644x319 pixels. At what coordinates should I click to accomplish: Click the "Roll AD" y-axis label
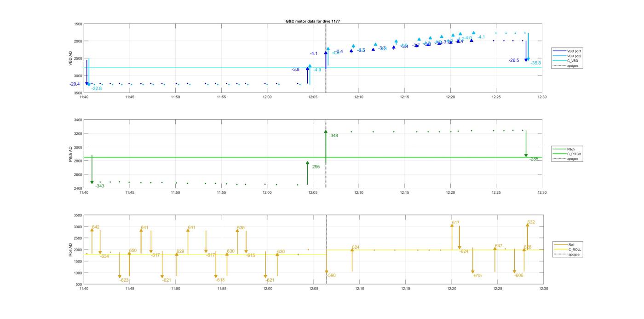[70, 250]
